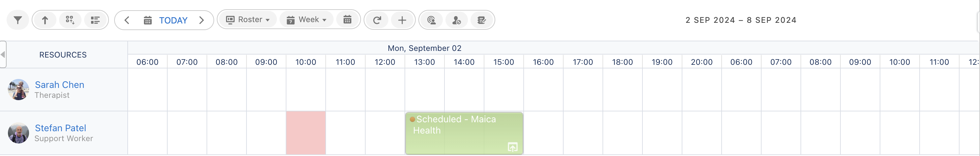The image size is (980, 156).
Task: Click the resource locator radar icon
Action: click(x=431, y=20)
